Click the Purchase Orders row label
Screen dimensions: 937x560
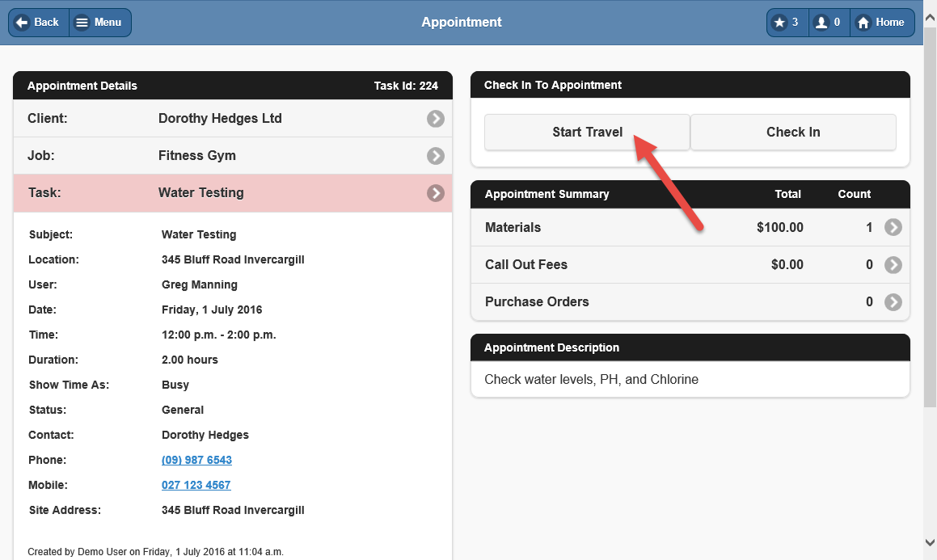[x=537, y=301]
